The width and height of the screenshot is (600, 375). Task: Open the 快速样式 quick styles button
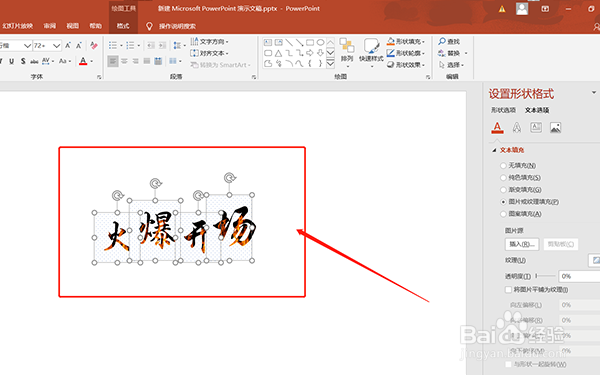pyautogui.click(x=371, y=52)
